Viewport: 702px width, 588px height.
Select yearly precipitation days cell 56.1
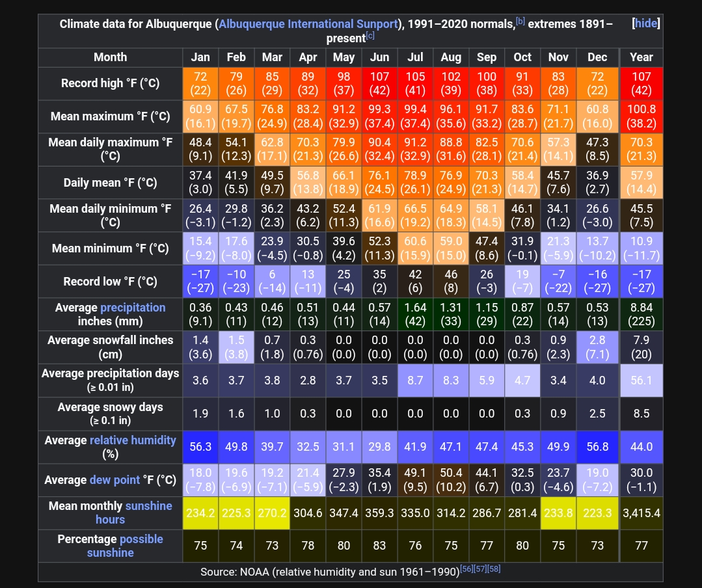coord(641,381)
